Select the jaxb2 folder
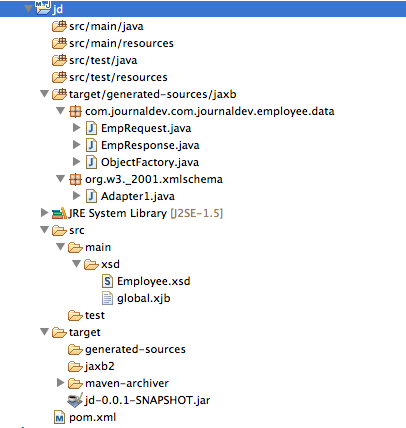This screenshot has height=428, width=406. click(x=100, y=366)
